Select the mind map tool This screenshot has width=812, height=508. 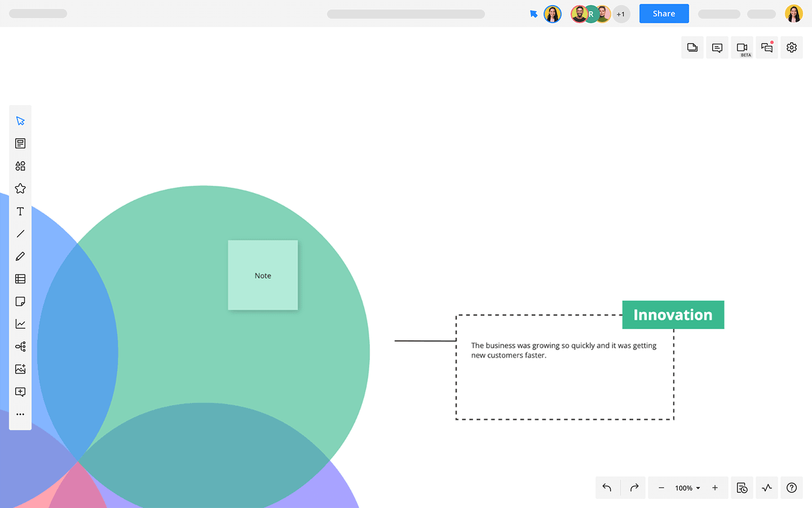tap(20, 347)
